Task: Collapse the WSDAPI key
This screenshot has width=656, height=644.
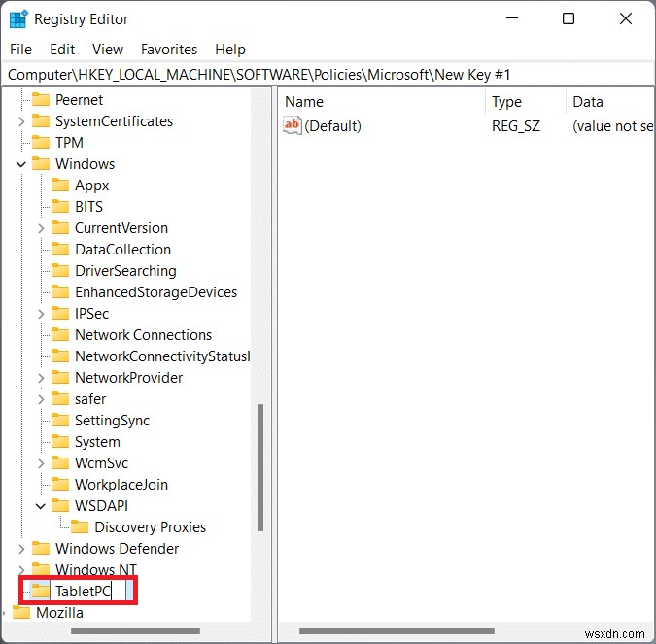Action: pos(41,506)
